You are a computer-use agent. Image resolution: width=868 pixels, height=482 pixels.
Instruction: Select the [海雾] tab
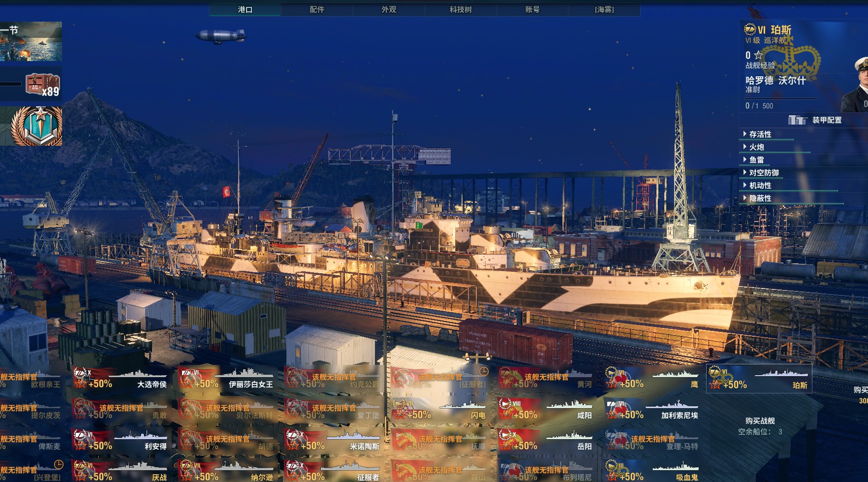coord(604,9)
